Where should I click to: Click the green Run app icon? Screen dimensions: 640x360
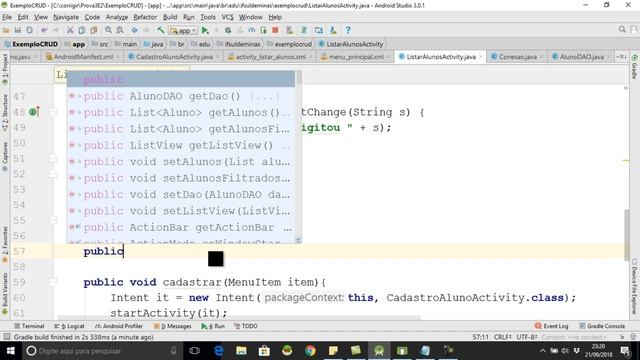[205, 30]
